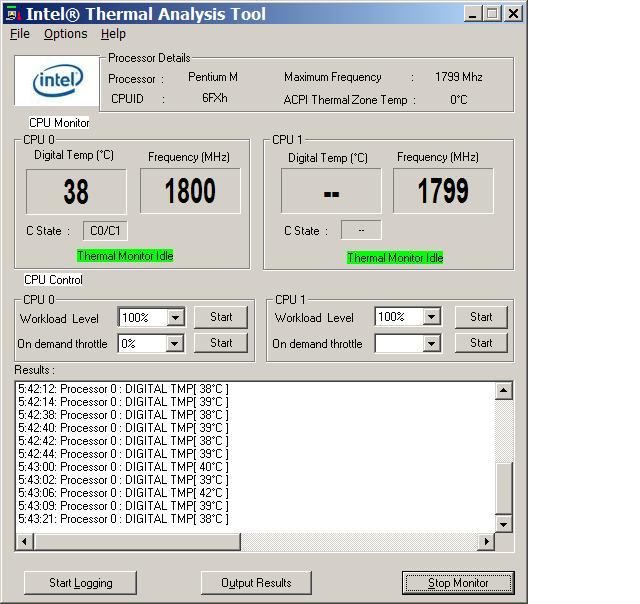Select log entry at 5:43:02
This screenshot has width=640, height=604.
[123, 480]
